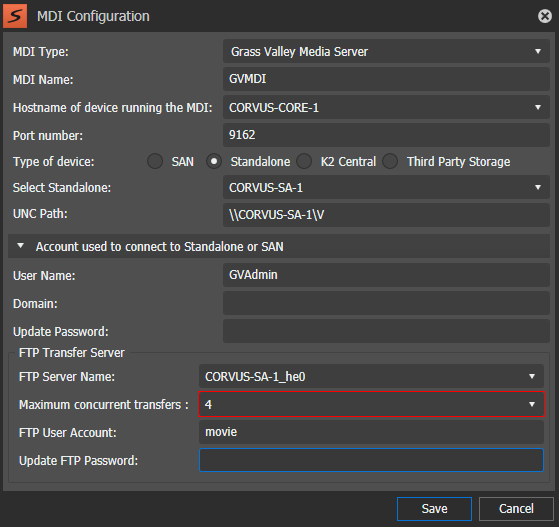559x527 pixels.
Task: Click the Type of device label
Action: coord(53,162)
